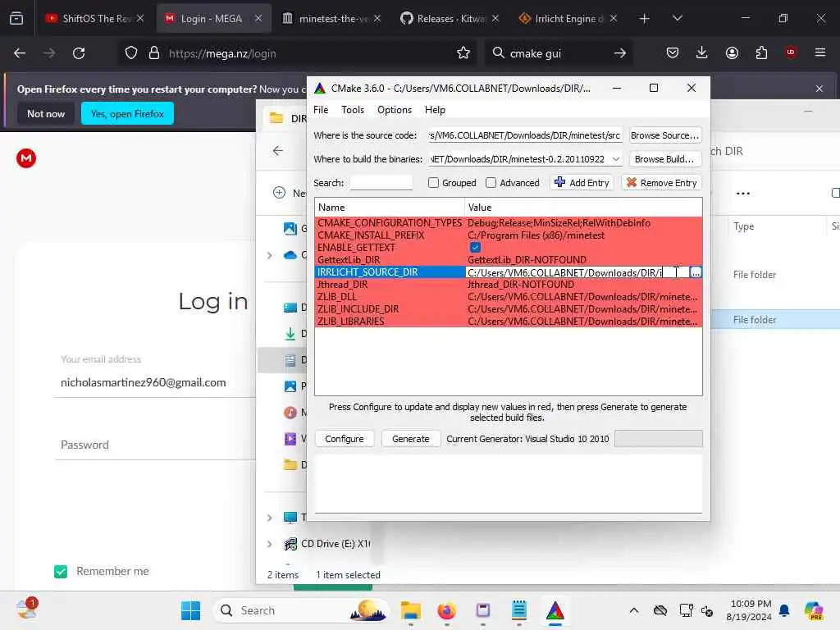Click the search go arrow next to cmake gui

620,53
